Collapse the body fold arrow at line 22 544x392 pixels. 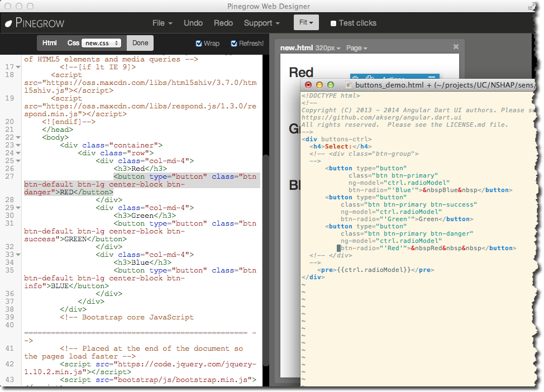pos(18,137)
